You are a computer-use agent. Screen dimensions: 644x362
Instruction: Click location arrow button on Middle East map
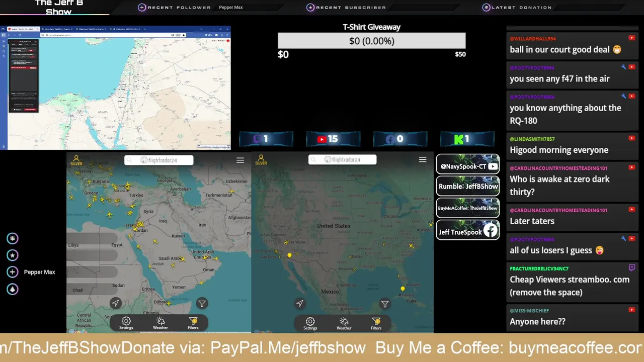(115, 303)
